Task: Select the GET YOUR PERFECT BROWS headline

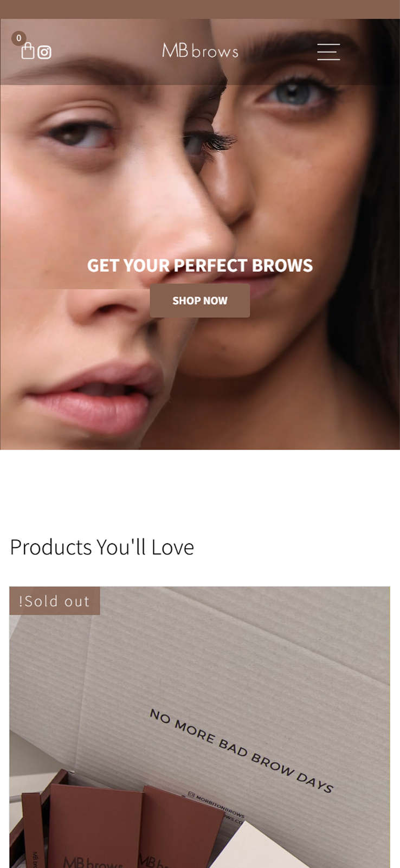Action: [200, 265]
